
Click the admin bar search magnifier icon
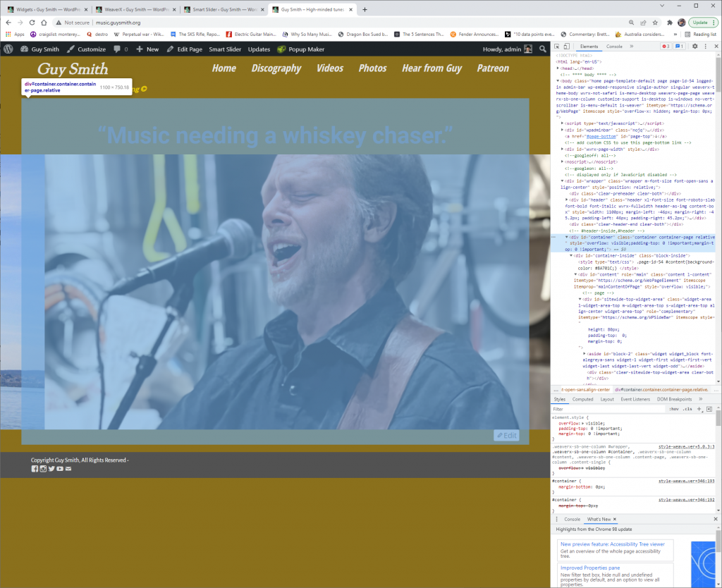(x=542, y=49)
